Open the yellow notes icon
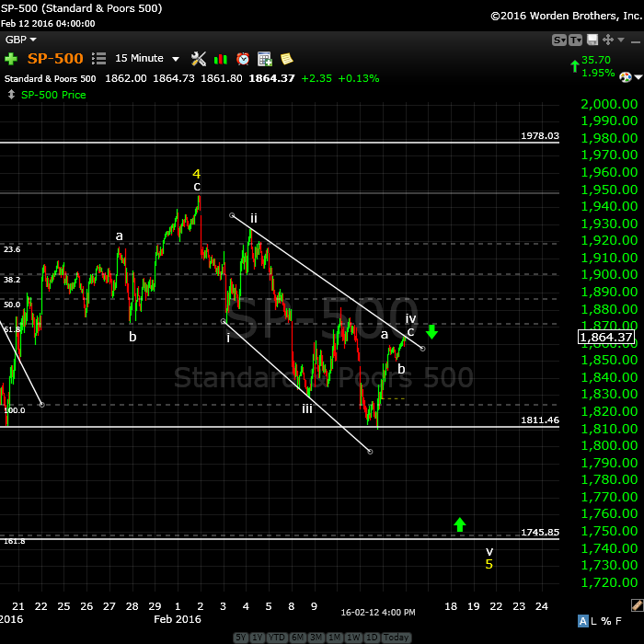The image size is (644, 644). coord(287,59)
